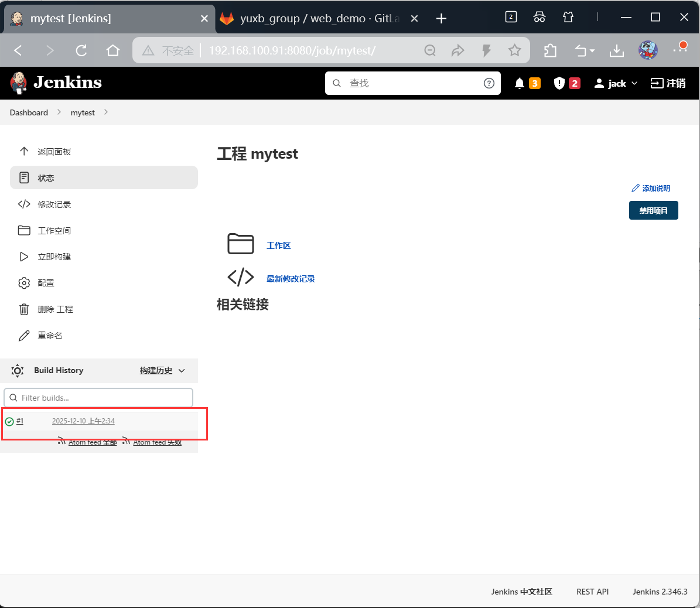Expand the chevron after mytest breadcrumb
Image resolution: width=700 pixels, height=608 pixels.
(106, 112)
